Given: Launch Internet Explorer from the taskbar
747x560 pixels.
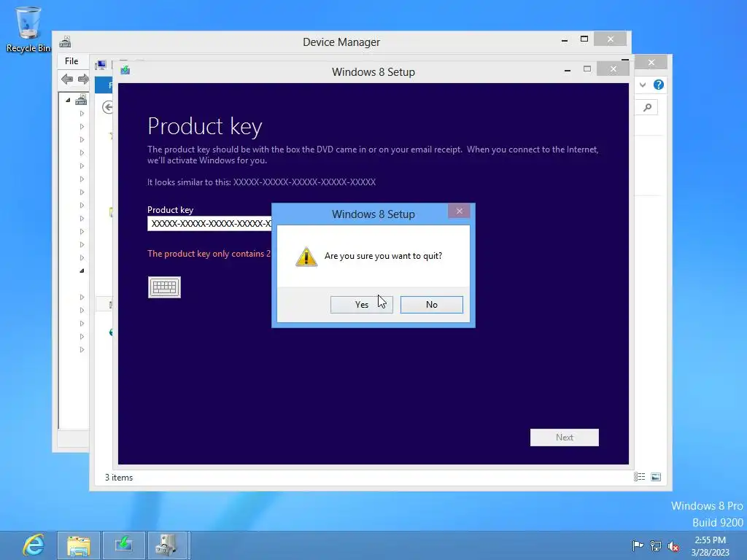Looking at the screenshot, I should click(34, 545).
